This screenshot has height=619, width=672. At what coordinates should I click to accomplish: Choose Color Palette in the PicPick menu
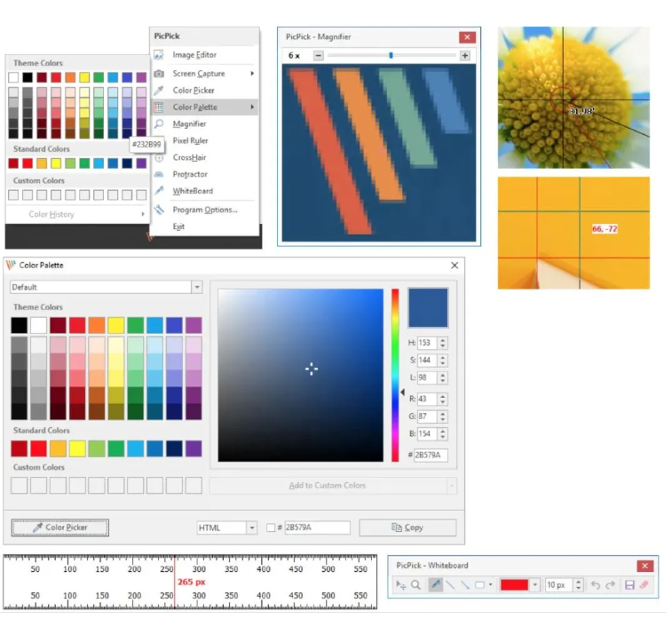207,108
